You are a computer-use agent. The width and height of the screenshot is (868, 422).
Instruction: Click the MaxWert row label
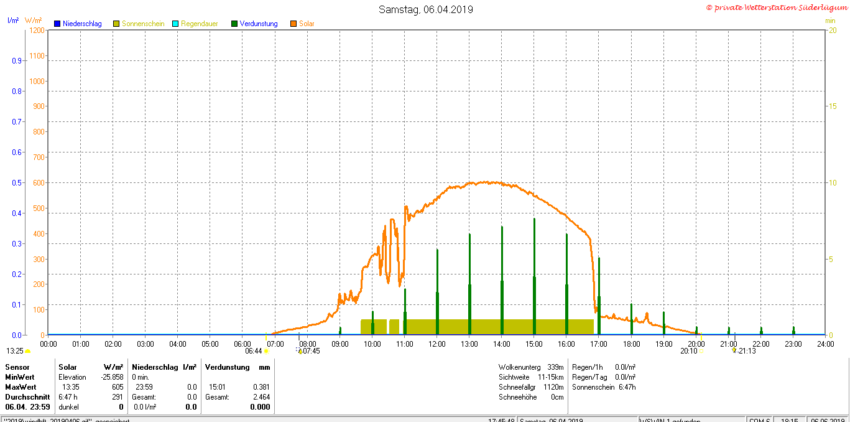[x=21, y=387]
